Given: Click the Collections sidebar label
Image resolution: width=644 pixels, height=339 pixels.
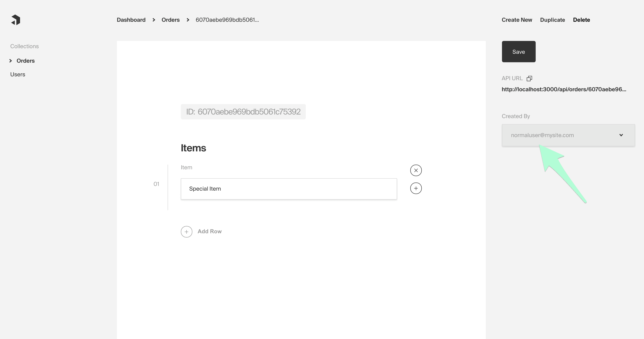Looking at the screenshot, I should coord(25,46).
